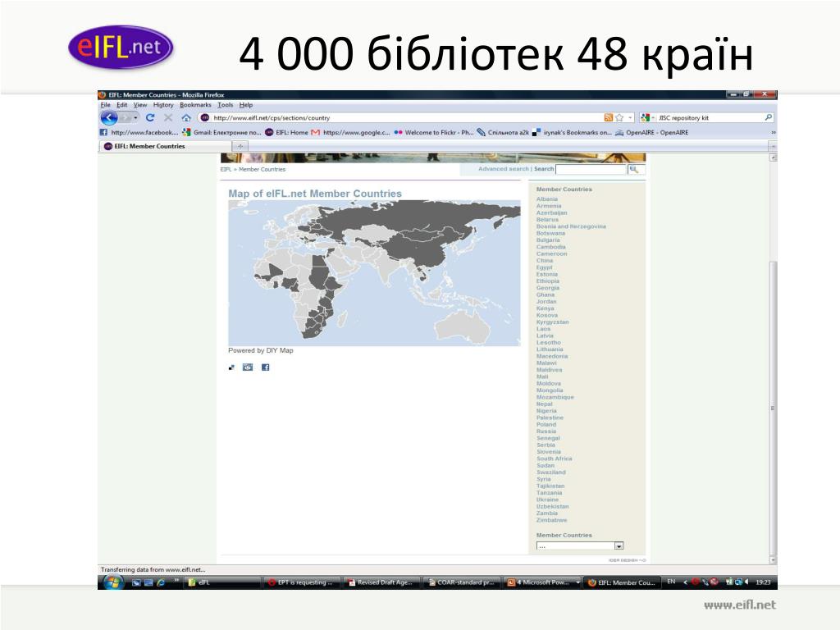This screenshot has width=840, height=630.
Task: Expand the Microsoft PowerPoint taskbar group arrow
Action: (x=578, y=582)
